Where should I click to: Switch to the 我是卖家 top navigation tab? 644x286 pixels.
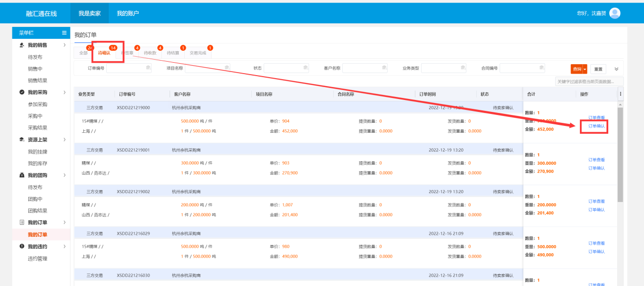pos(89,13)
